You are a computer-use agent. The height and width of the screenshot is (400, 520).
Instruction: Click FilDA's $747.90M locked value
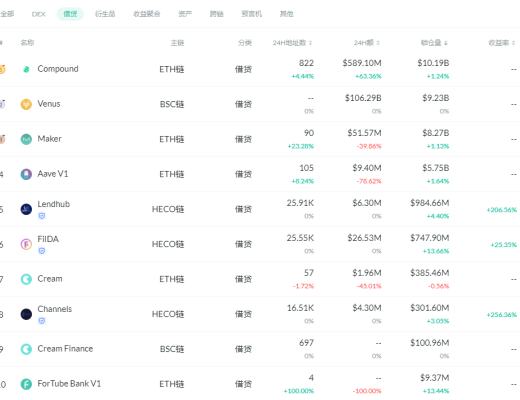click(x=430, y=238)
